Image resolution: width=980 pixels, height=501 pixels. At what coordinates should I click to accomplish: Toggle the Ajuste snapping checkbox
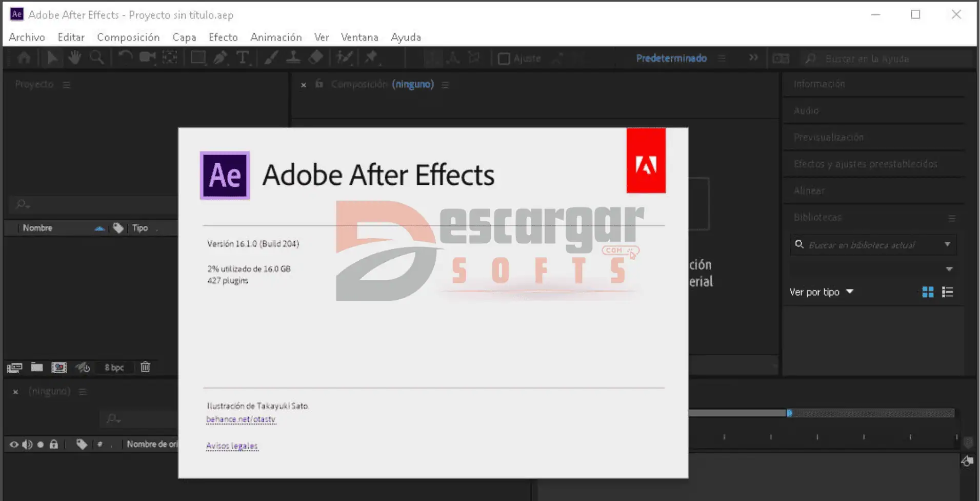pos(504,59)
